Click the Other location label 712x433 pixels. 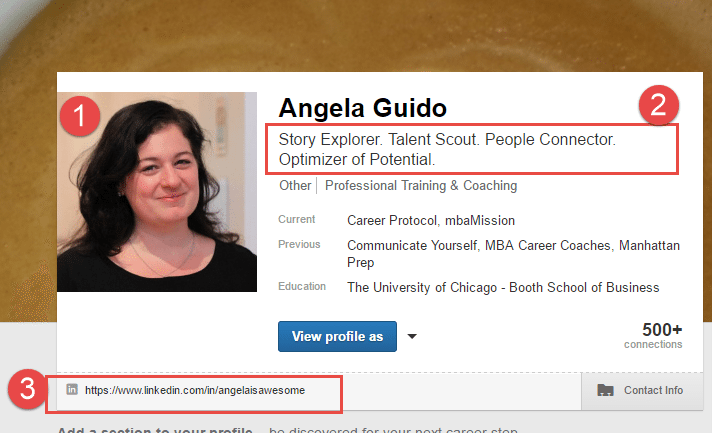[x=295, y=186]
